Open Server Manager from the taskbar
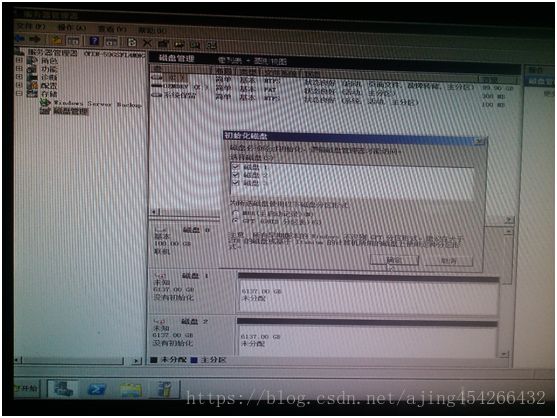Image resolution: width=557 pixels, height=418 pixels. (63, 389)
